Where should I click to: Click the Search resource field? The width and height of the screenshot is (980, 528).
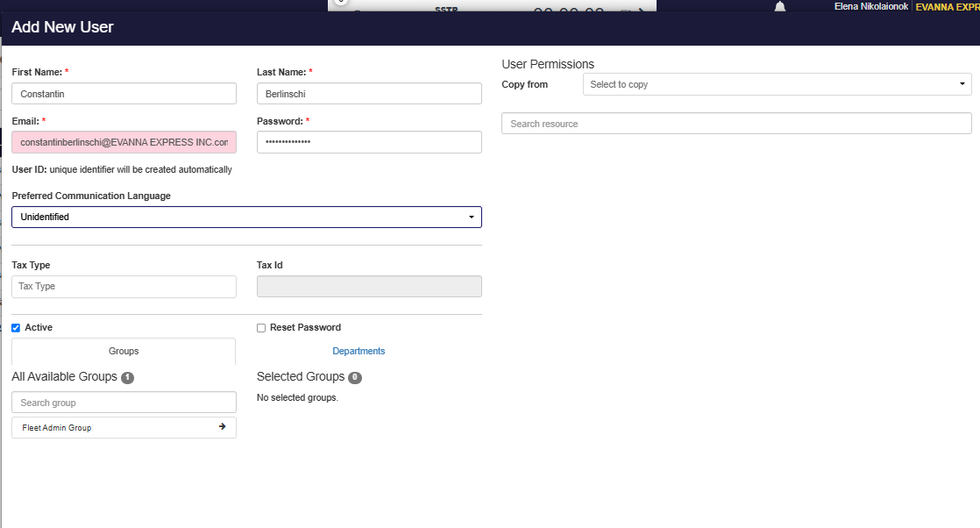[x=736, y=124]
